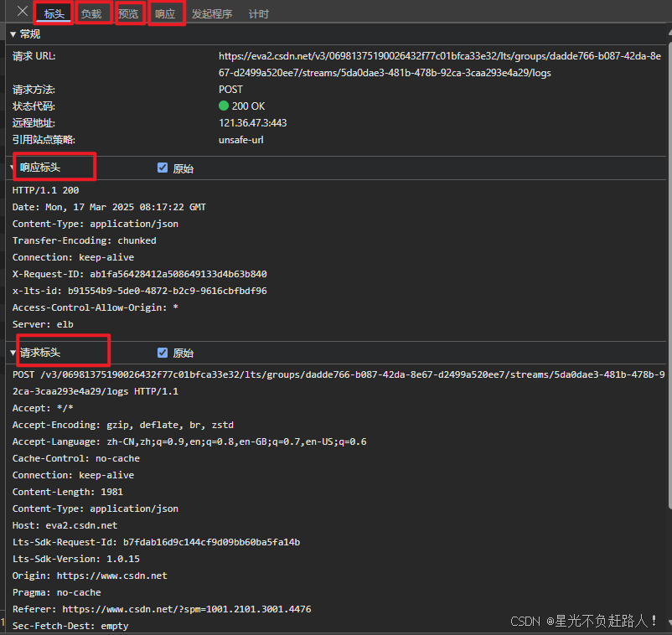Select the Accept-Language header line
Viewport: 672px width, 635px height.
(189, 441)
